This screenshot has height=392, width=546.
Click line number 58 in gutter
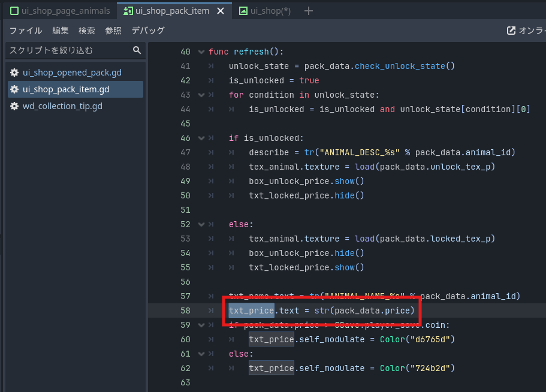coord(185,310)
